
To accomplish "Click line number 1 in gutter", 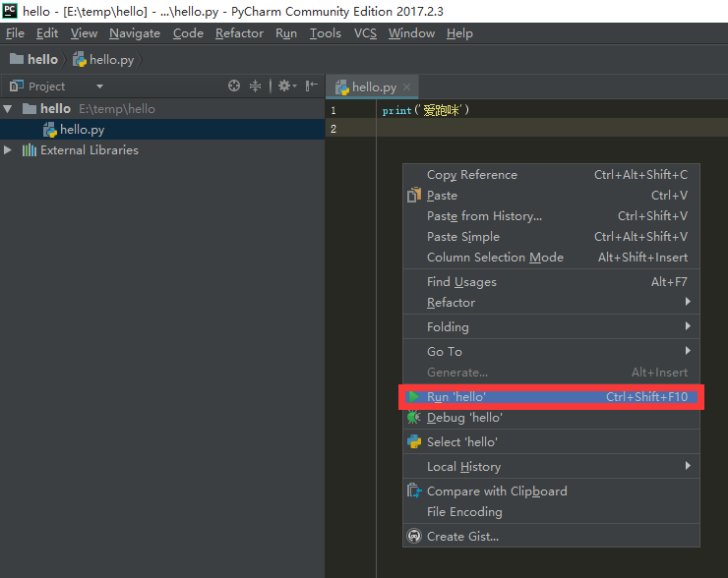I will pyautogui.click(x=333, y=110).
